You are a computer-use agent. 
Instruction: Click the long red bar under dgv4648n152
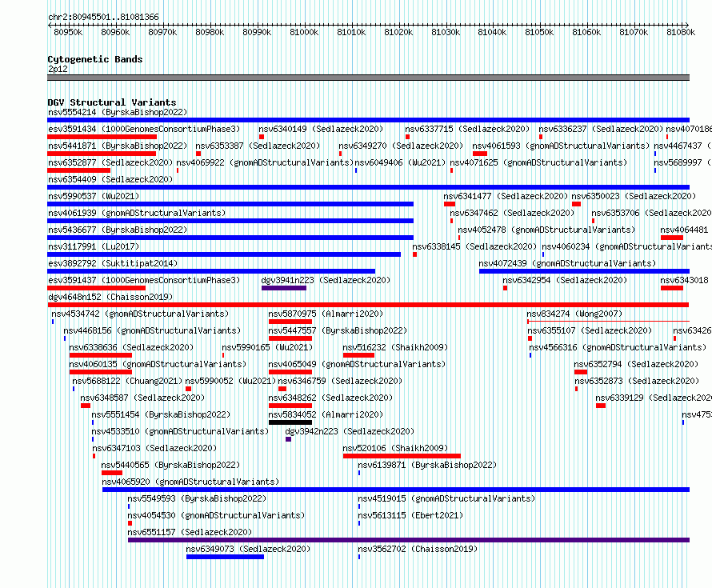tap(368, 305)
